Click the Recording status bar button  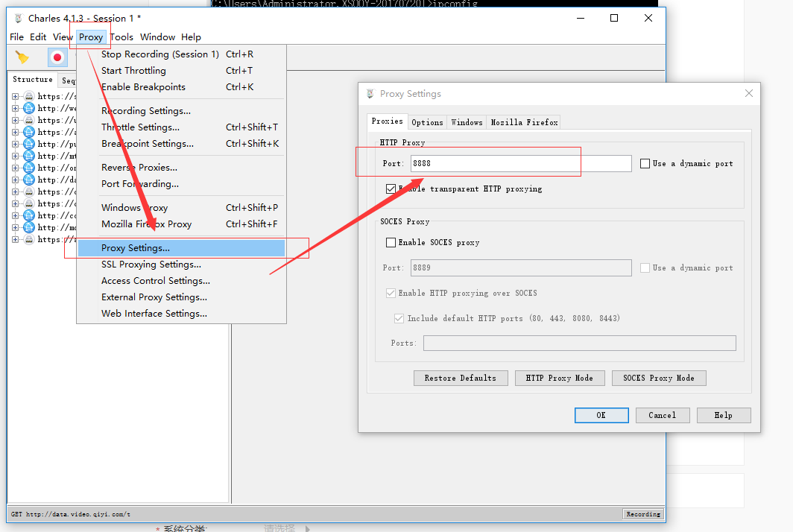click(x=642, y=514)
